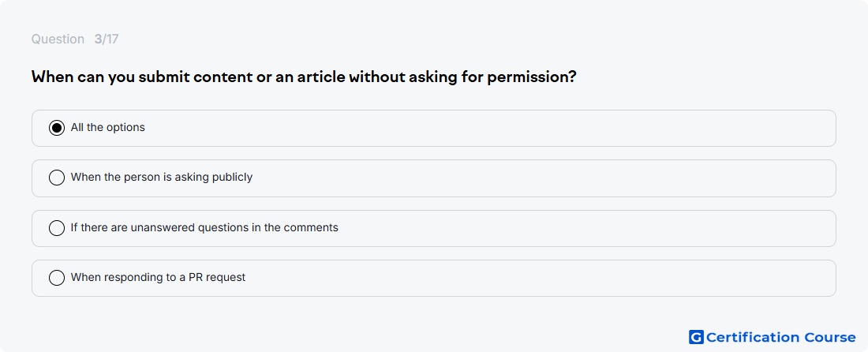Click the 'When the person is asking publicly' text
Screen dimensions: 868x352
click(162, 177)
